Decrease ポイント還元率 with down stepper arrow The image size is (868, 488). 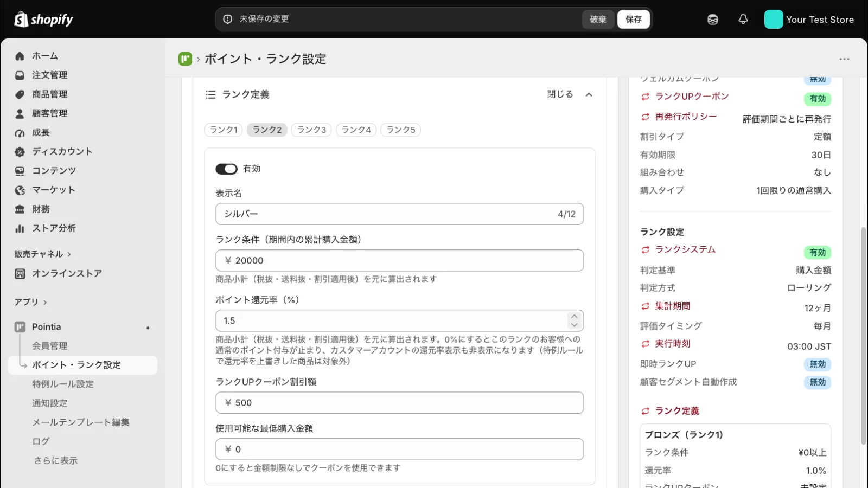coord(574,325)
